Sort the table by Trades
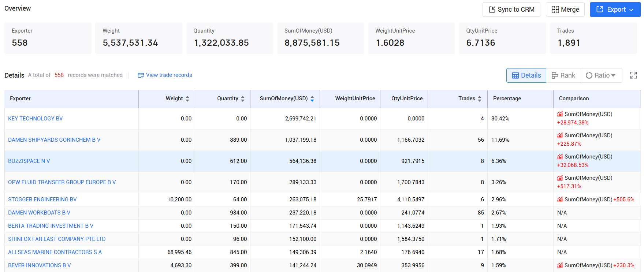 pos(480,99)
